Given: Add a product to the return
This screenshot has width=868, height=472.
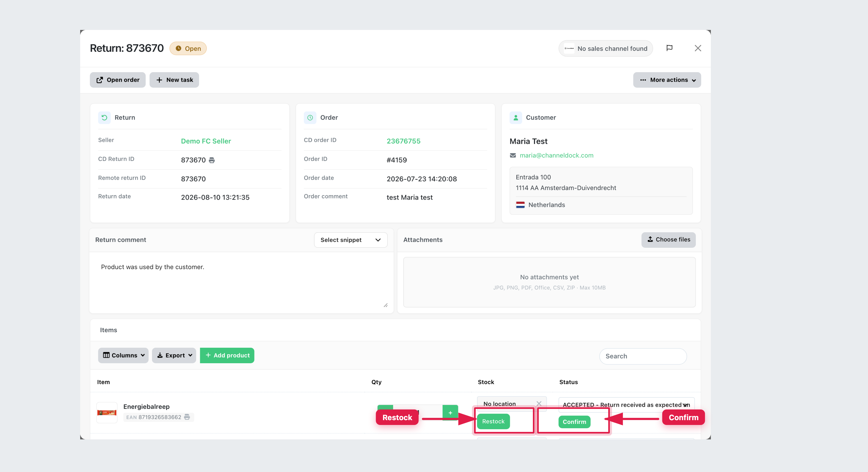Looking at the screenshot, I should (x=227, y=355).
